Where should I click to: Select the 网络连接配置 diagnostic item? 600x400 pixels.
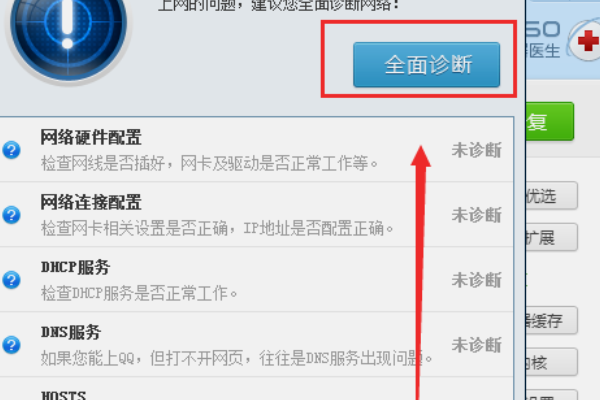[256, 214]
